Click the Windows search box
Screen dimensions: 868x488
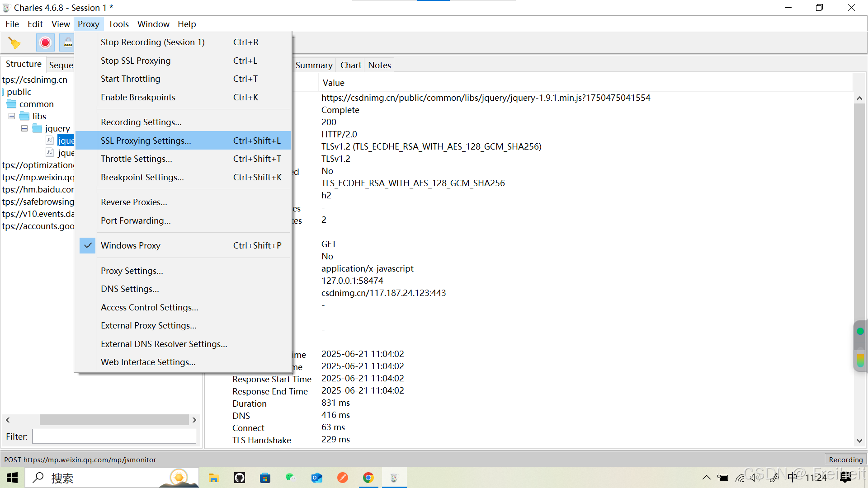pyautogui.click(x=112, y=478)
